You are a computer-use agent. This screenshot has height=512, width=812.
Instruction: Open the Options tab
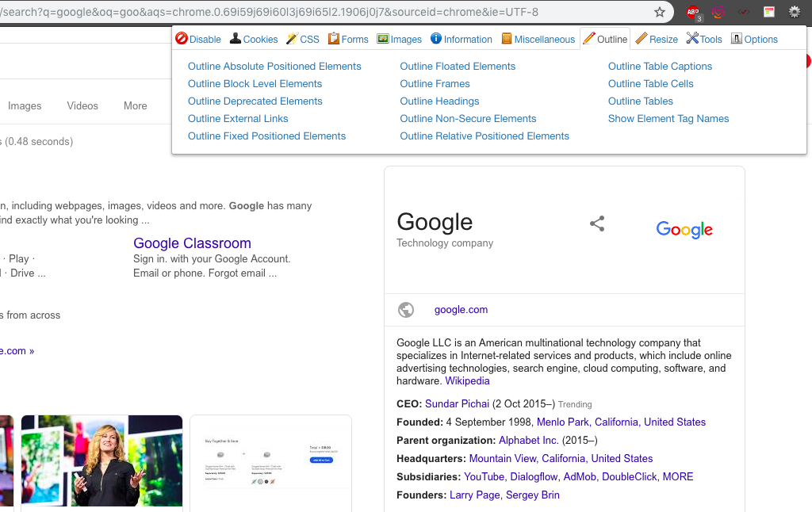pyautogui.click(x=754, y=39)
